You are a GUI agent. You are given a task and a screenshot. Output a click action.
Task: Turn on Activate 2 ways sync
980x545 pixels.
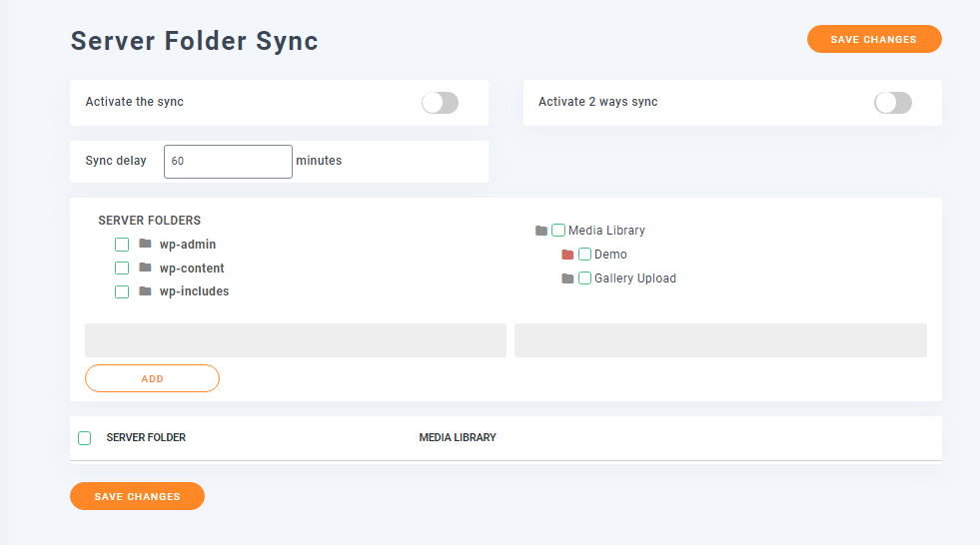click(x=893, y=103)
